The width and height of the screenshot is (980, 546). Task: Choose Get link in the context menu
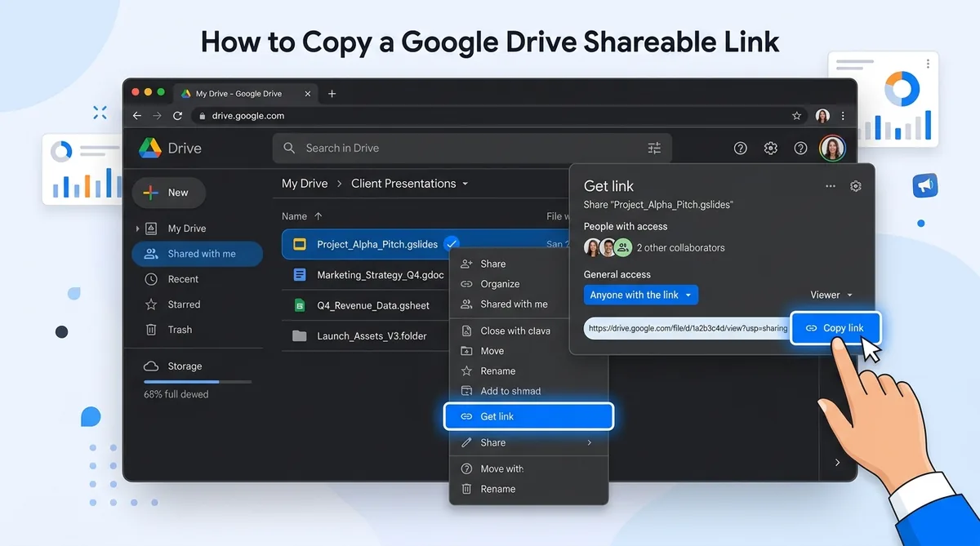(528, 416)
